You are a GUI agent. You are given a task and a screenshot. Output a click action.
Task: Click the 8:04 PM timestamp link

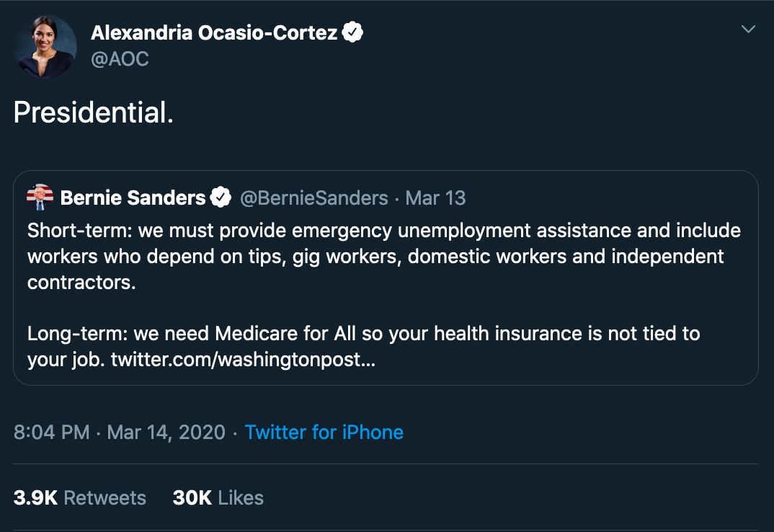pyautogui.click(x=51, y=432)
